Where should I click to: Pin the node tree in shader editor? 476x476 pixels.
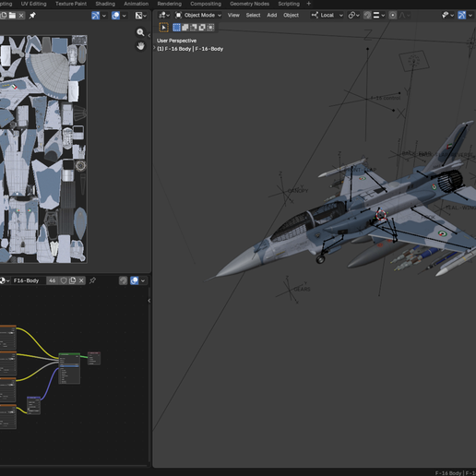tap(92, 280)
